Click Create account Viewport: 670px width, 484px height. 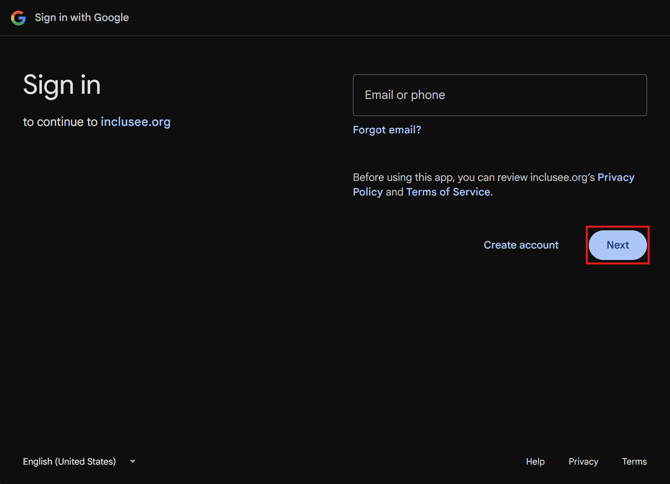tap(521, 245)
